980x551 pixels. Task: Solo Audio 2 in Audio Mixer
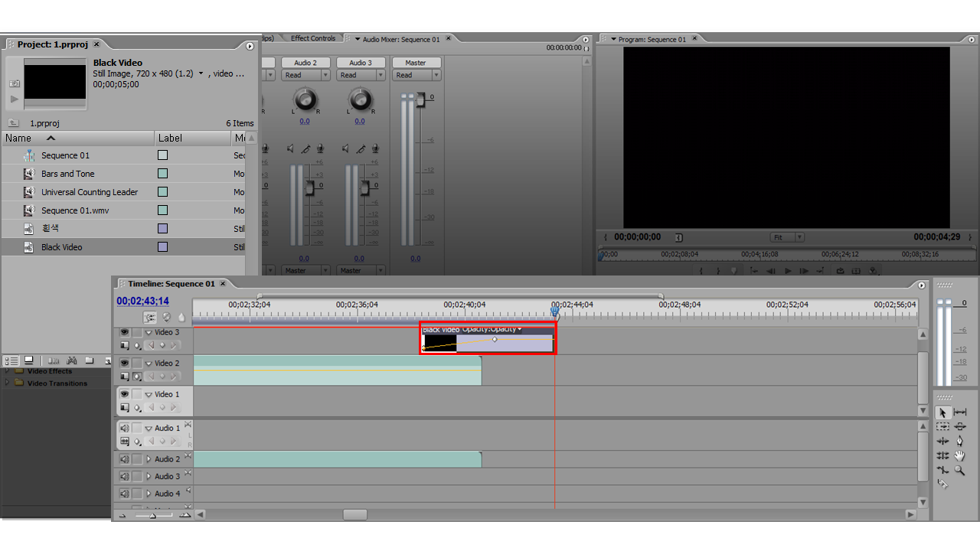pyautogui.click(x=306, y=148)
